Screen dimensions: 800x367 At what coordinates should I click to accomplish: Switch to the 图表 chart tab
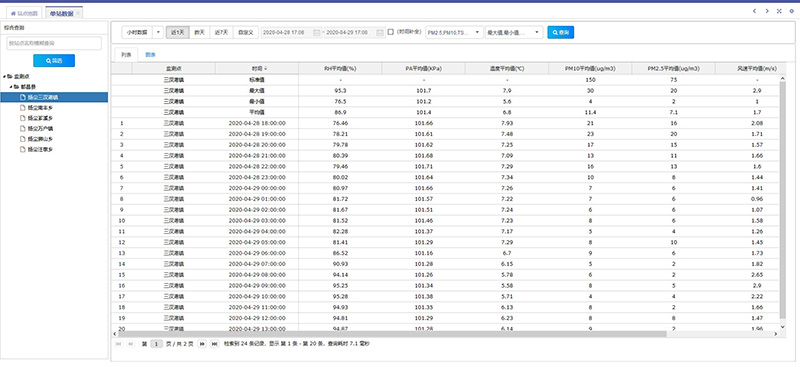coord(150,54)
